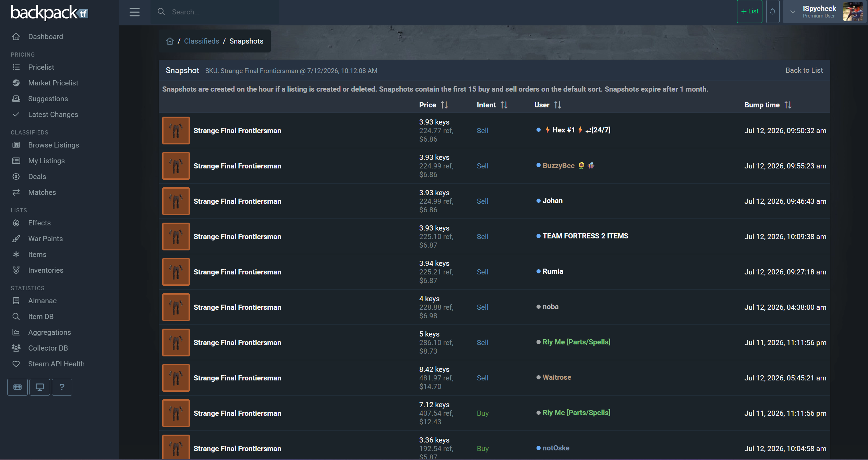Open the Johan user profile link
The width and height of the screenshot is (868, 460).
pyautogui.click(x=553, y=201)
